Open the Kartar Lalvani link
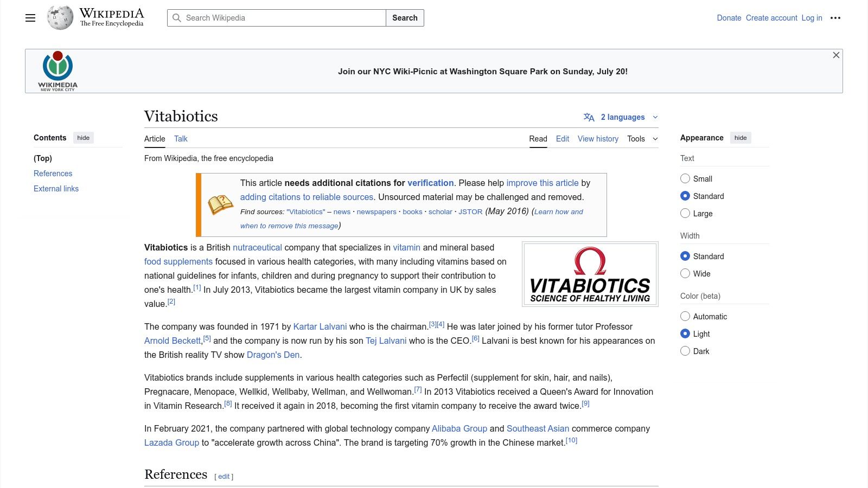The width and height of the screenshot is (868, 488). 320,326
